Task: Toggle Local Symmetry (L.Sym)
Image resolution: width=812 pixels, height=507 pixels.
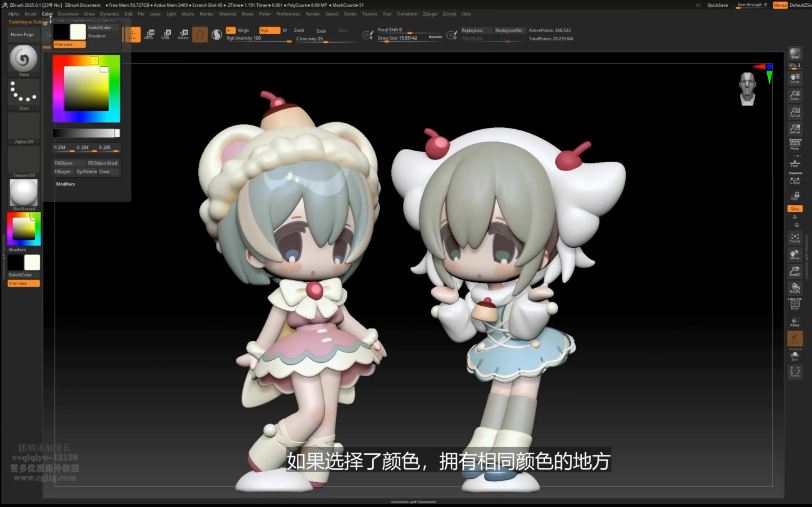Action: click(795, 179)
